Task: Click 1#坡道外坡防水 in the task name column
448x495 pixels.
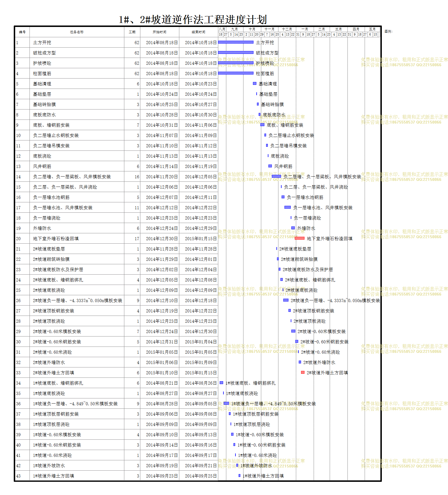Action: (49, 465)
